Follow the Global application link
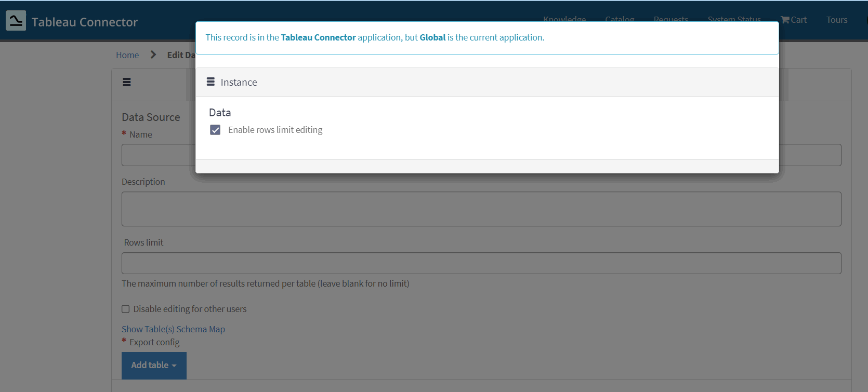 (x=432, y=37)
